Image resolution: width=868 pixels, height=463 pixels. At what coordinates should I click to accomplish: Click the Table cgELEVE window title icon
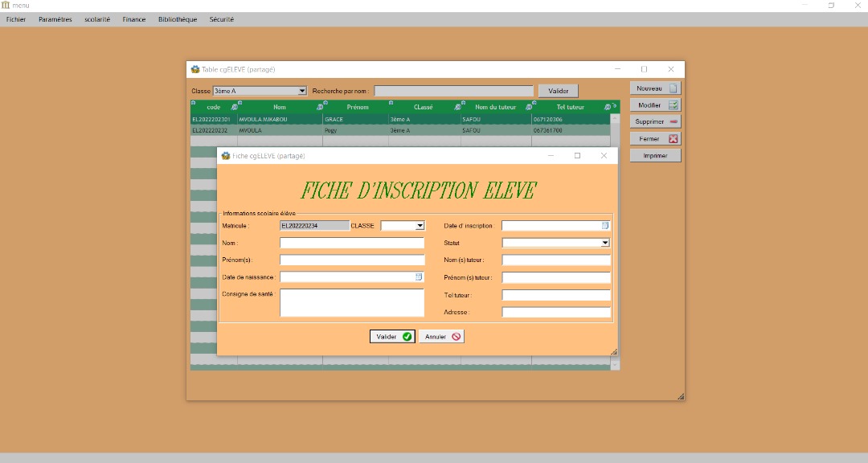pyautogui.click(x=194, y=69)
